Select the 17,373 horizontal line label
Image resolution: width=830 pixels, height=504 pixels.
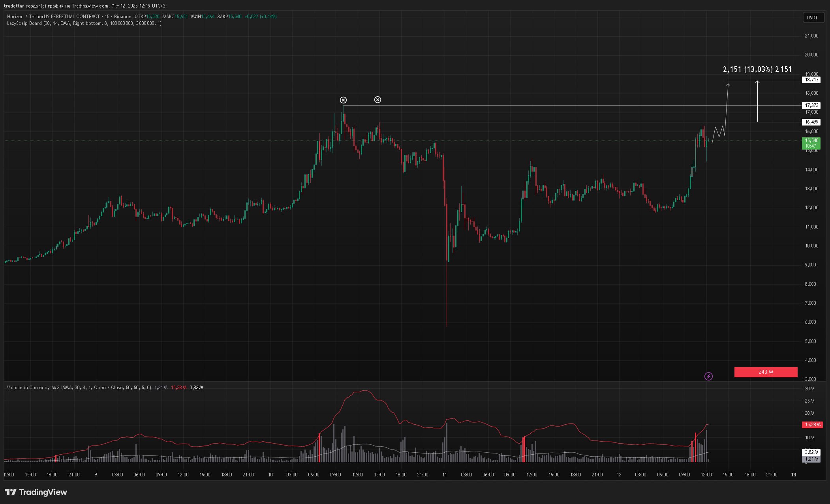click(811, 105)
